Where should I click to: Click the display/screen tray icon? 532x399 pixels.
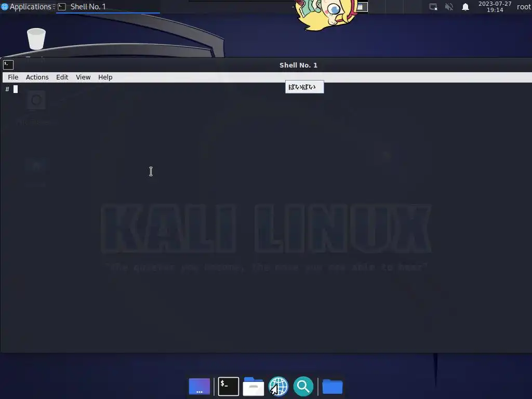tap(433, 7)
